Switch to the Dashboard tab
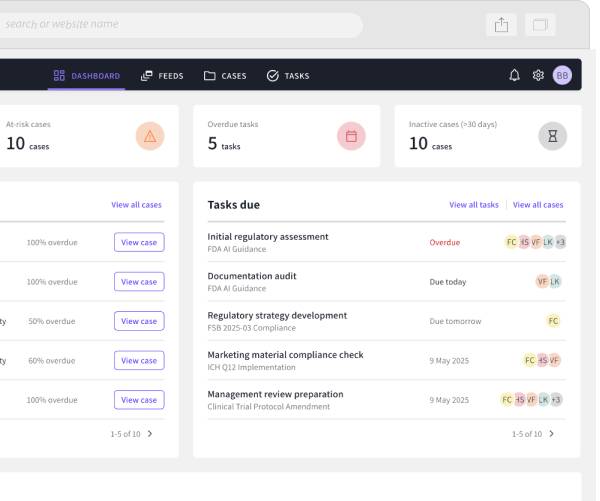Image resolution: width=600 pixels, height=501 pixels. (86, 76)
